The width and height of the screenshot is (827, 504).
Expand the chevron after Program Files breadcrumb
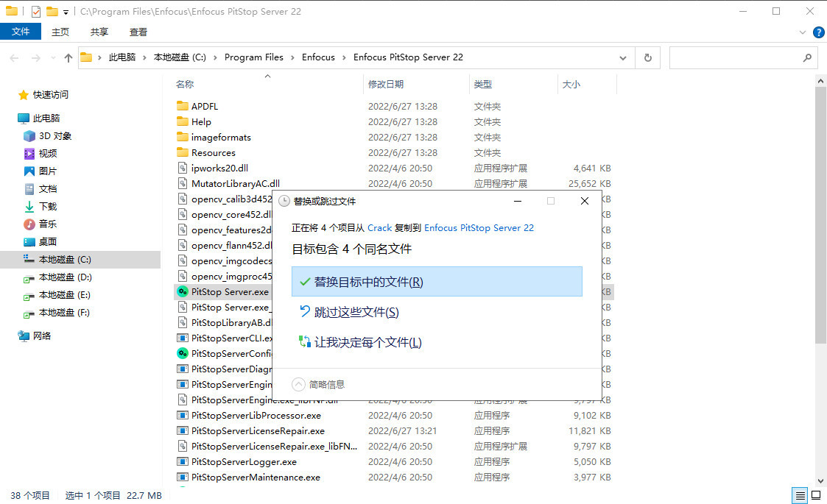pyautogui.click(x=292, y=57)
